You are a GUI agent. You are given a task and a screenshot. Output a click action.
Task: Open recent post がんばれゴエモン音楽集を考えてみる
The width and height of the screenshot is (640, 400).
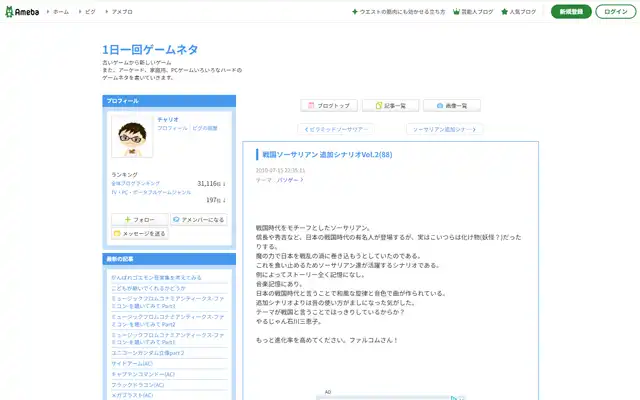[x=156, y=278]
